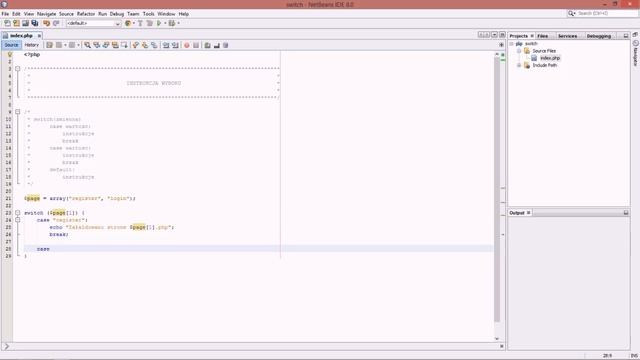Select the Source view button
The image size is (640, 360).
(x=11, y=45)
